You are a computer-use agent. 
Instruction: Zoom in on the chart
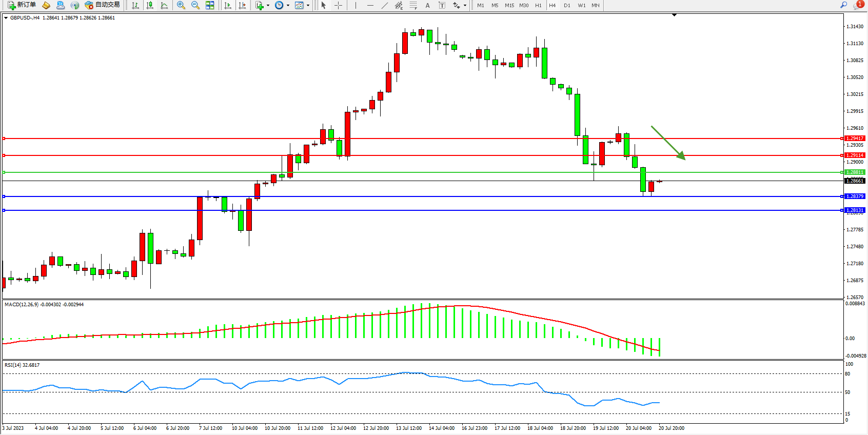click(181, 5)
